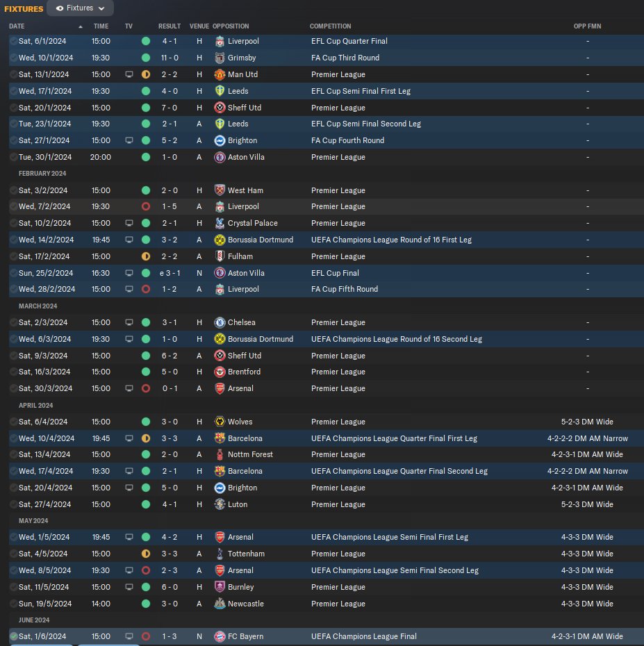Click the Newcastle club badge
This screenshot has height=646, width=644.
[220, 604]
